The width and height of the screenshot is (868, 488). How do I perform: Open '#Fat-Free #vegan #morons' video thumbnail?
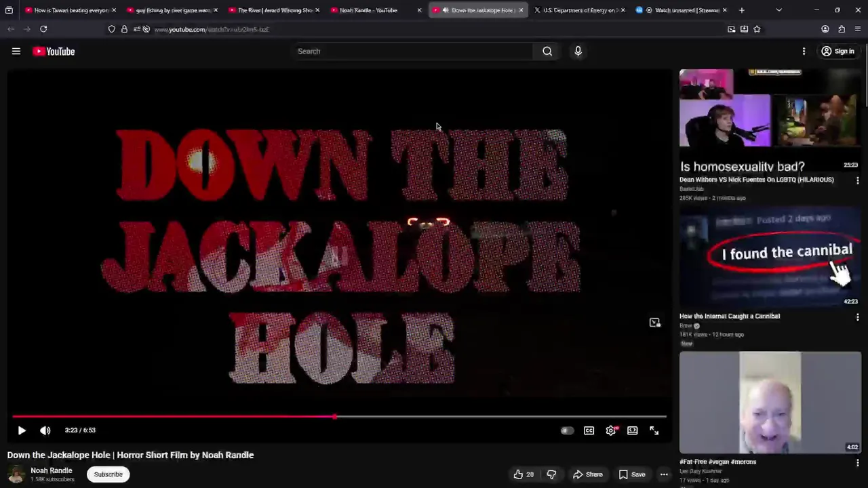click(770, 403)
